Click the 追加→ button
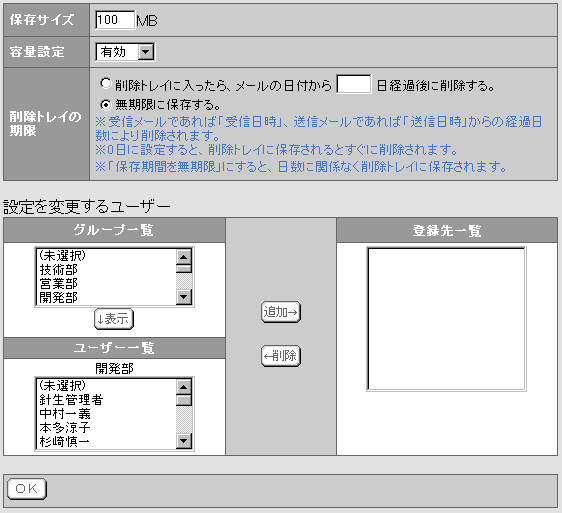The height and width of the screenshot is (513, 562). [x=281, y=312]
